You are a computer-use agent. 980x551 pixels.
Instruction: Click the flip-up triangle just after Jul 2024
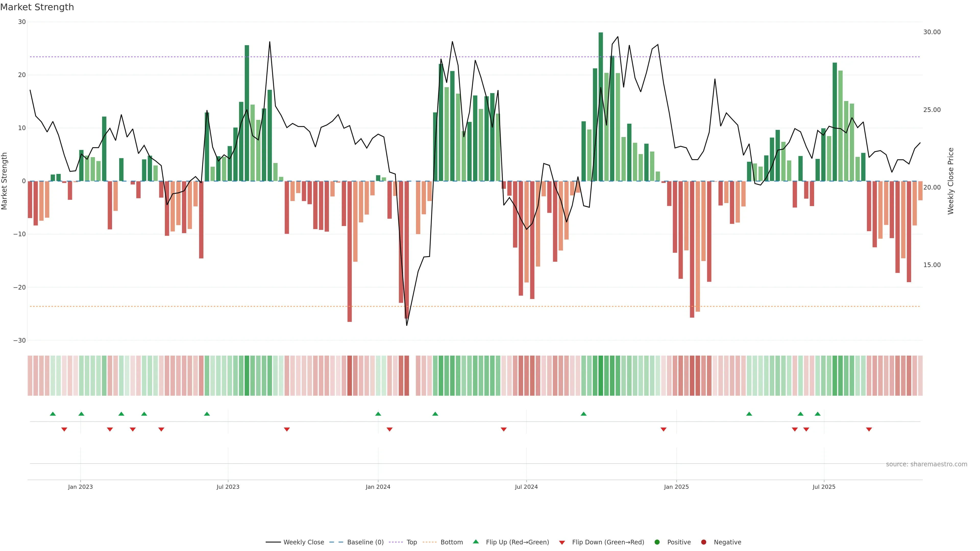point(584,414)
